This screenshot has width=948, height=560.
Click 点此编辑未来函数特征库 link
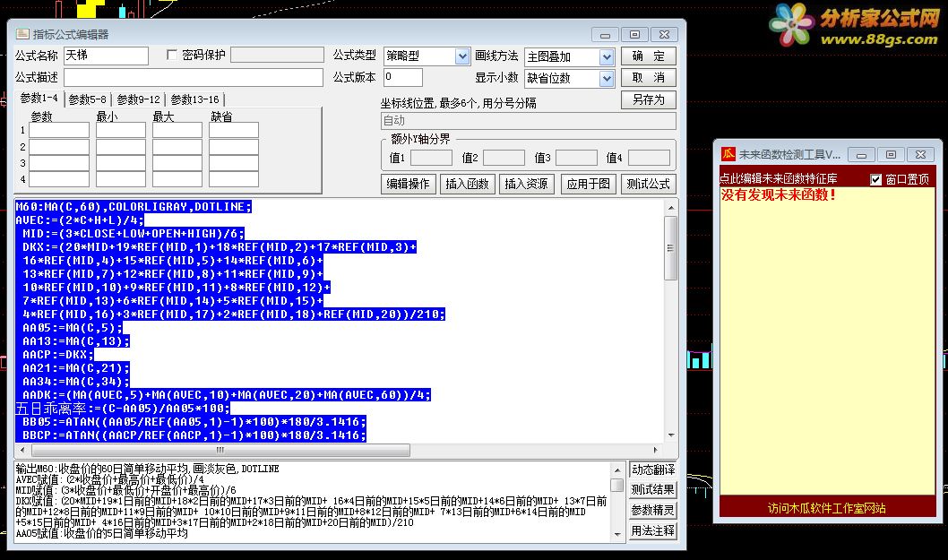pyautogui.click(x=779, y=179)
